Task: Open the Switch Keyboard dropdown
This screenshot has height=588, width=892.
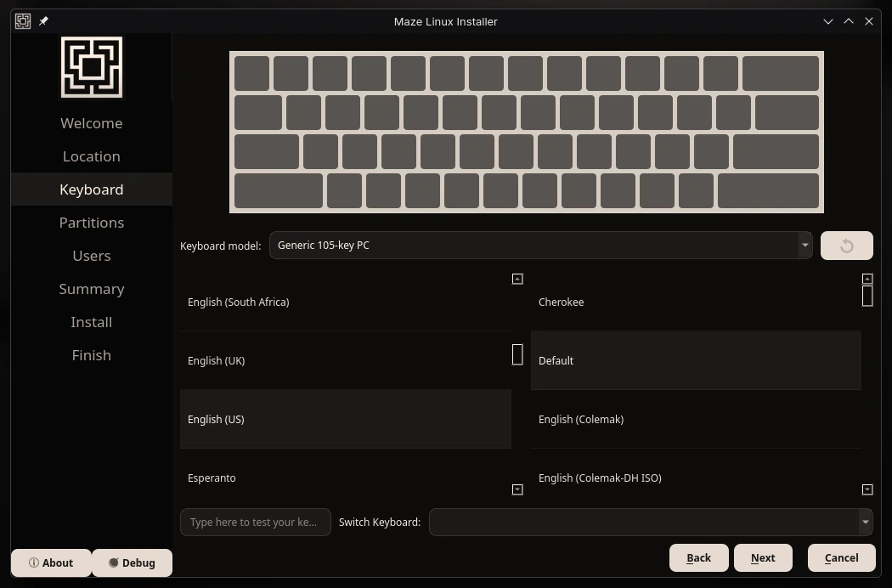Action: coord(651,522)
